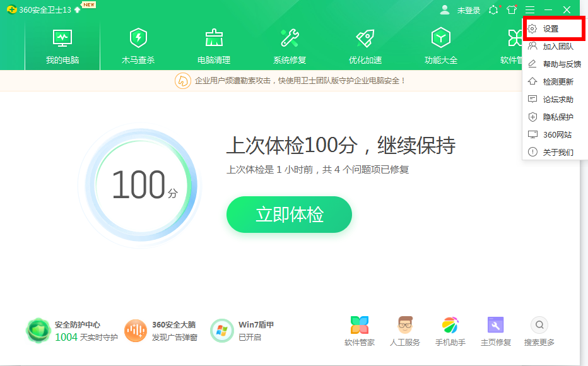
Task: Click the up-arrow icon next to 检测更新
Action: tap(532, 81)
